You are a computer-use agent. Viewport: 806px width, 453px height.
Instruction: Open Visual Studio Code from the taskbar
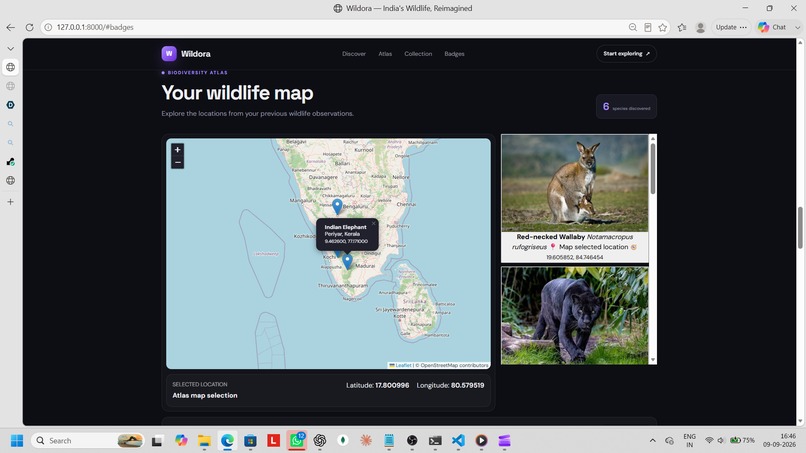458,441
